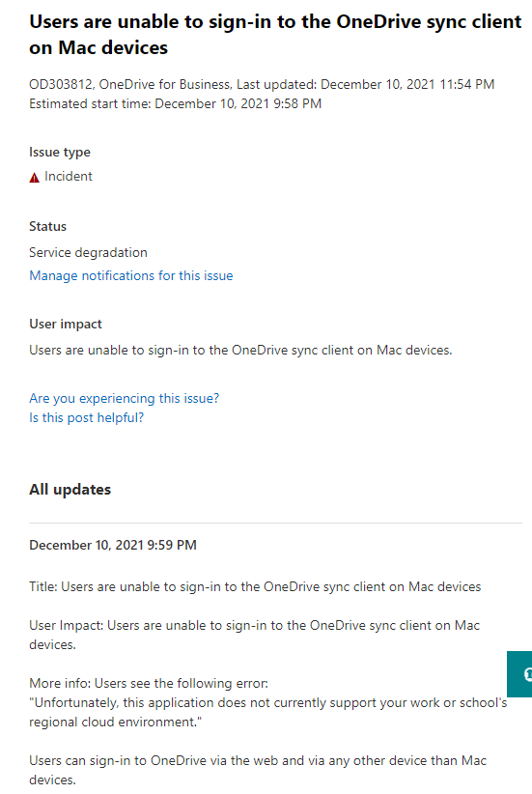This screenshot has height=794, width=532.
Task: Click the red Incident warning triangle icon
Action: coord(34,177)
